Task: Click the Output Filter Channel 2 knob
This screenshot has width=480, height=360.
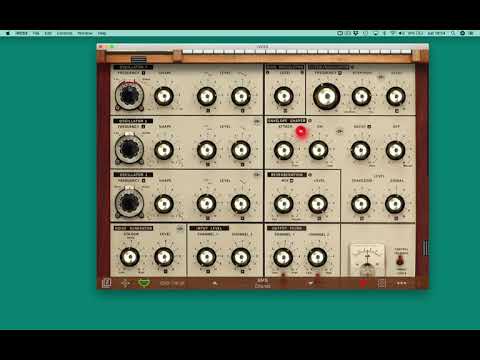Action: [317, 257]
